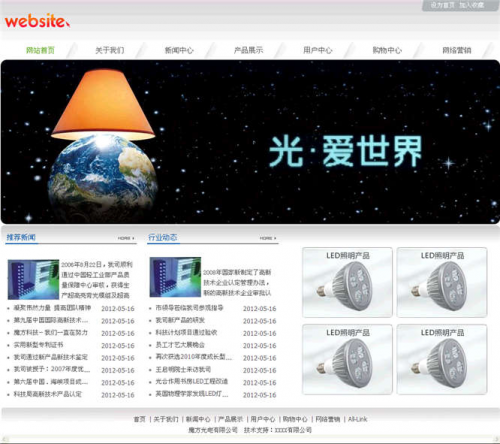
Task: Open the building thumbnail under 行业动态
Action: (x=175, y=277)
